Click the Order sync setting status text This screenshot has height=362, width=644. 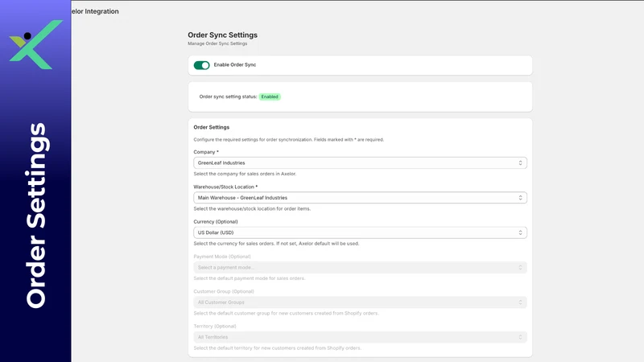pyautogui.click(x=228, y=97)
